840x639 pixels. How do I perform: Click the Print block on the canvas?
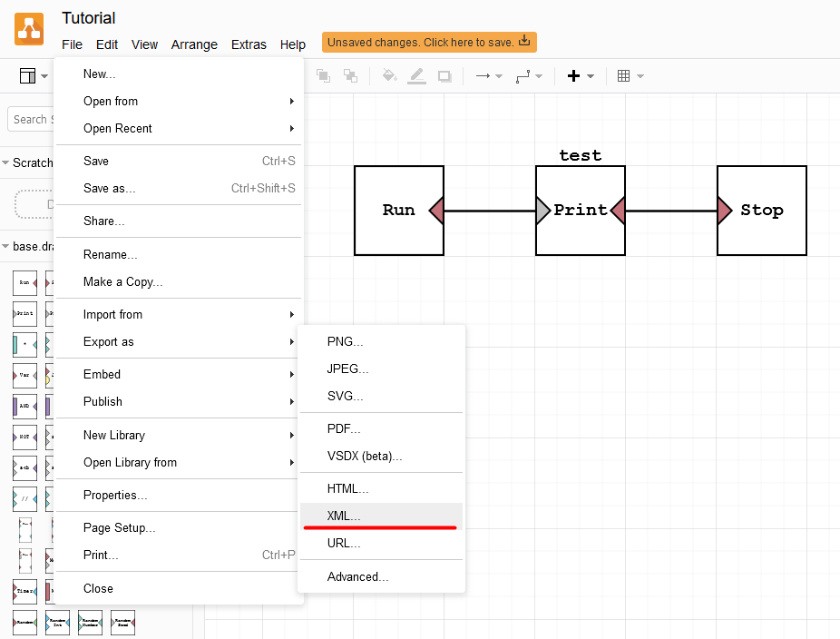click(x=581, y=211)
